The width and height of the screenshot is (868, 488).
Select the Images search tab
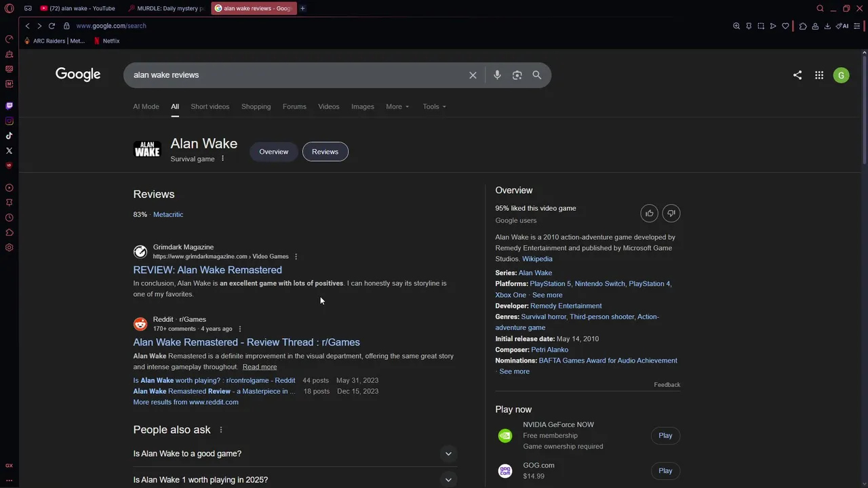click(x=362, y=106)
